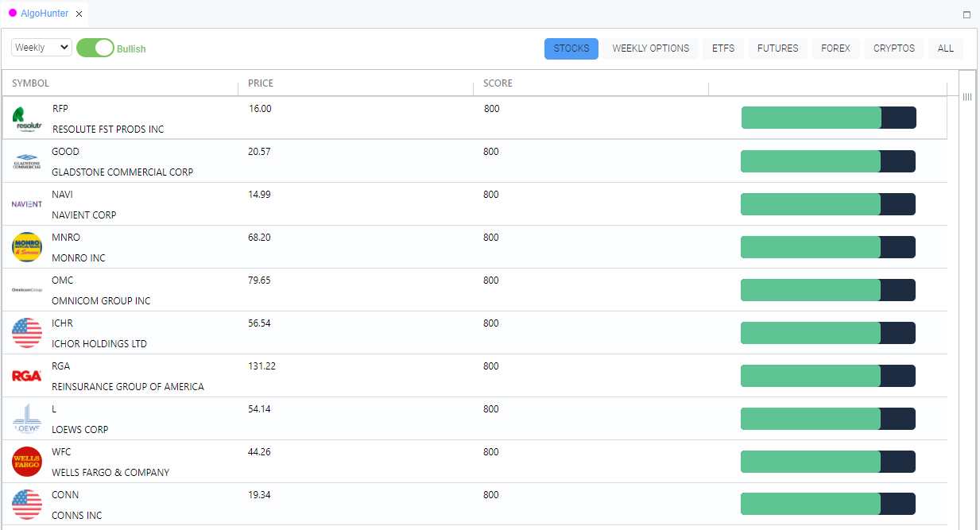Click GLADSTONE COMMERCIAL CORP name
Image resolution: width=980 pixels, height=530 pixels.
[122, 172]
